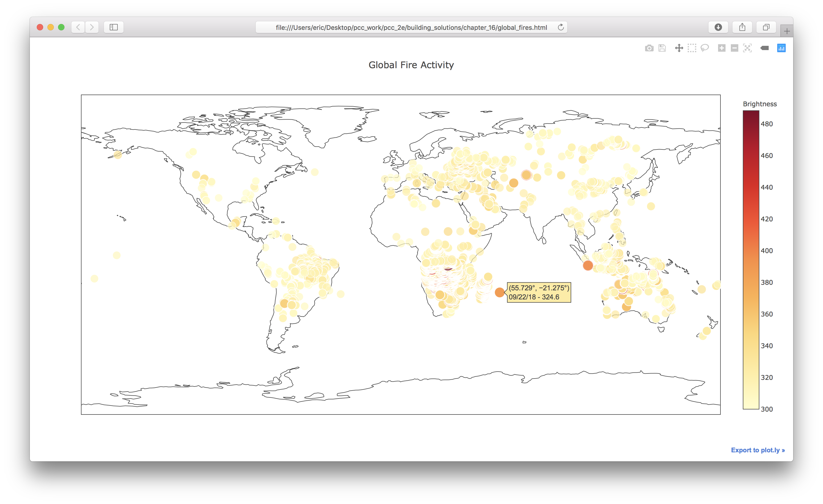The width and height of the screenshot is (823, 504).
Task: Open the Safari share menu
Action: [x=742, y=27]
